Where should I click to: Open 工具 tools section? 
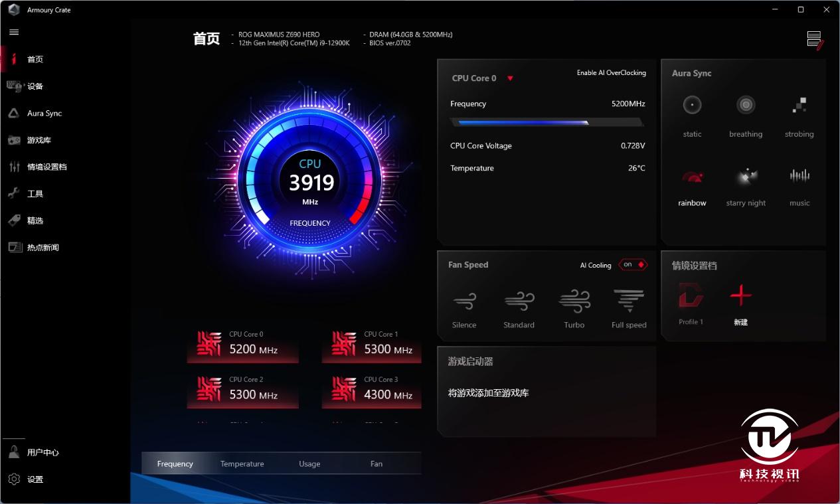point(35,194)
